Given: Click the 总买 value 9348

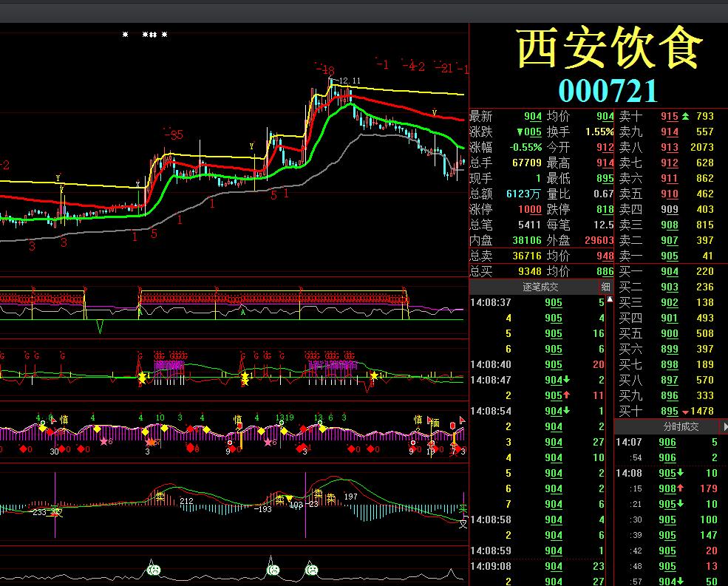Looking at the screenshot, I should 530,271.
